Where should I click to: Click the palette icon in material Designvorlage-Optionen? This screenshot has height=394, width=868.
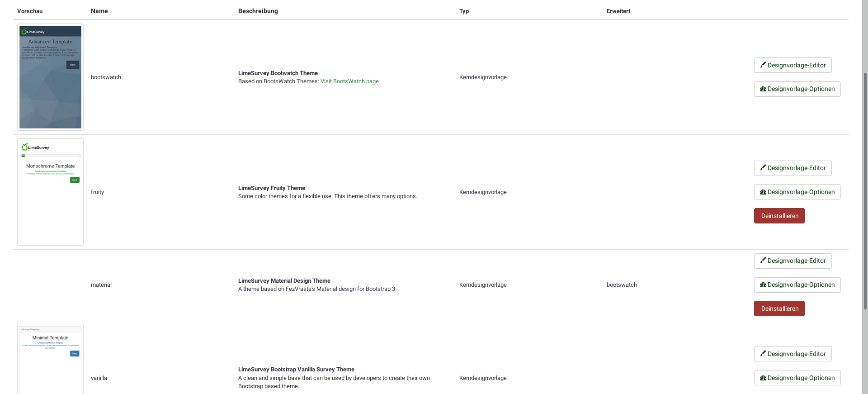[763, 285]
